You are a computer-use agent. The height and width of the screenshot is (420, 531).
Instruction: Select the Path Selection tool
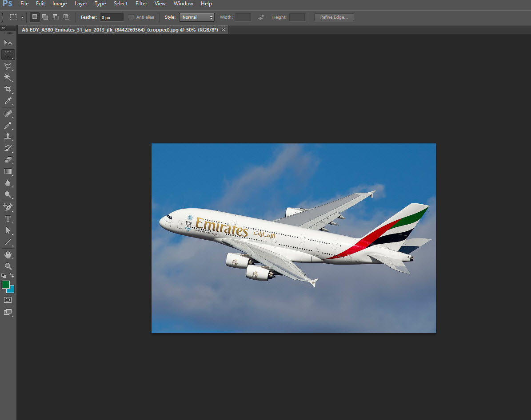(x=8, y=230)
